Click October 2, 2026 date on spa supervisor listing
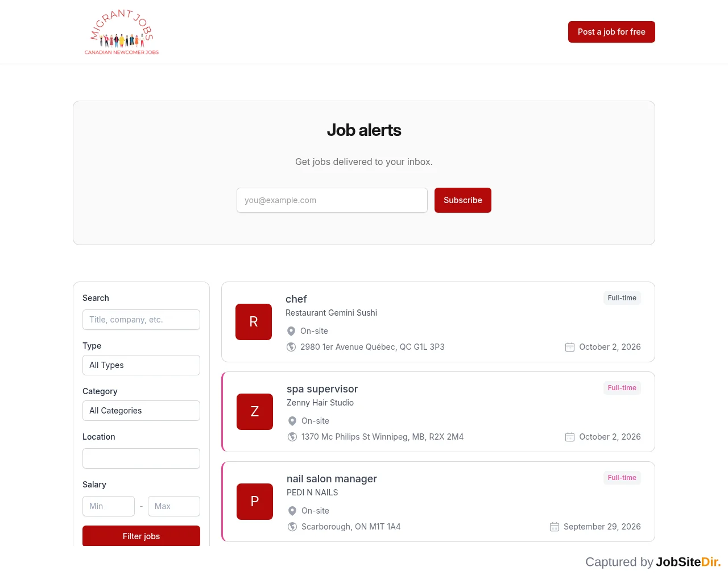 [x=610, y=437]
